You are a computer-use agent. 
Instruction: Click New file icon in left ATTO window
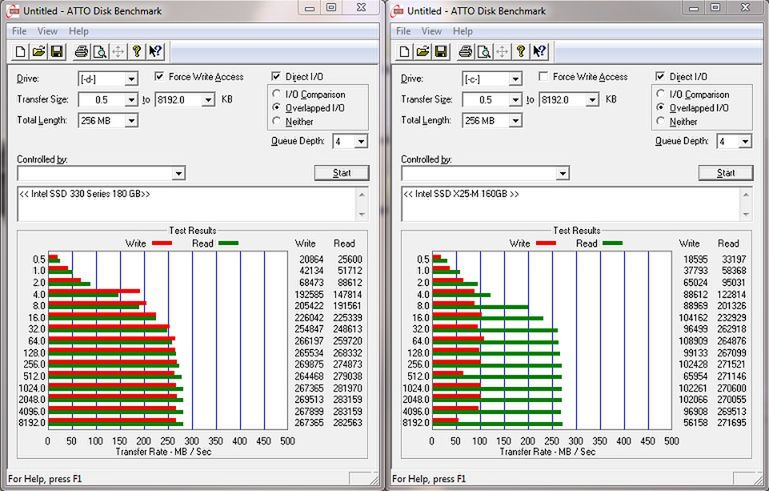click(x=21, y=52)
